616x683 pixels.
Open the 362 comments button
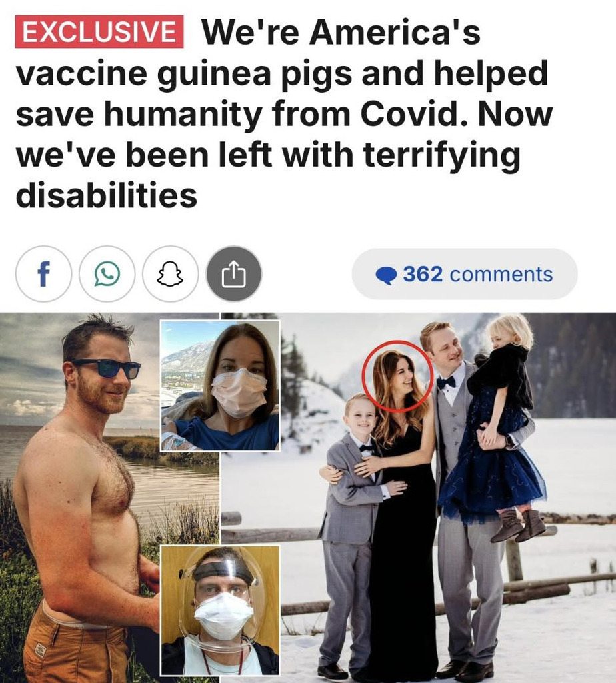465,274
